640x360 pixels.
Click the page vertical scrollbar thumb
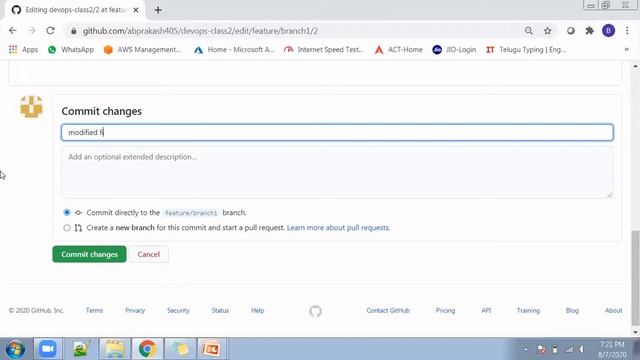tap(635, 278)
